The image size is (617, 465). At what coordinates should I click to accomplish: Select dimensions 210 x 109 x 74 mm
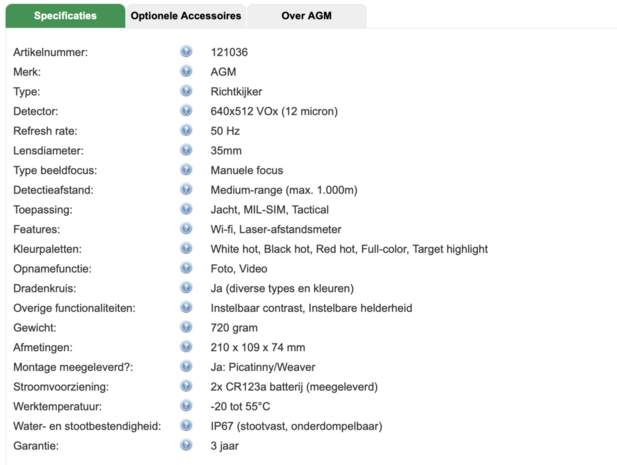[x=258, y=347]
